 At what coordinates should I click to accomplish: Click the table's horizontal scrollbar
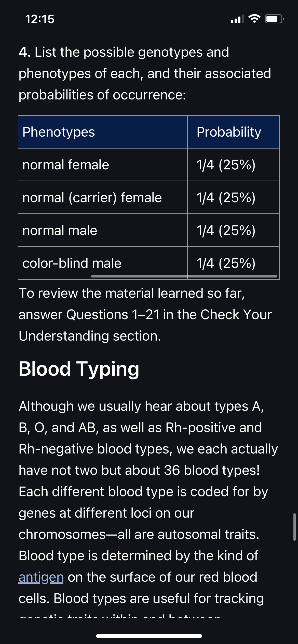point(184,276)
